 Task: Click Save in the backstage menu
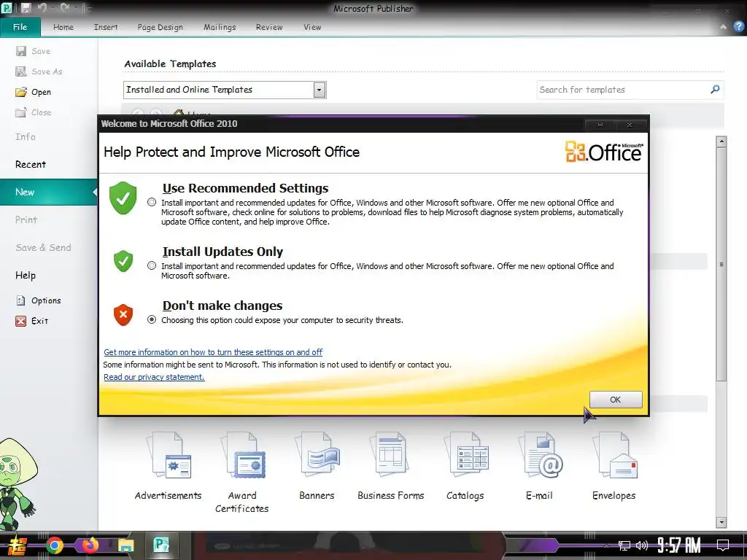click(x=33, y=51)
